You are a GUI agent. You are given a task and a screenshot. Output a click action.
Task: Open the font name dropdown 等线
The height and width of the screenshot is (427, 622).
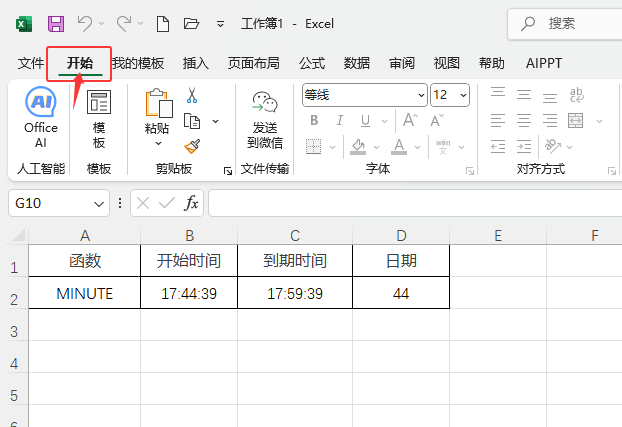(421, 95)
